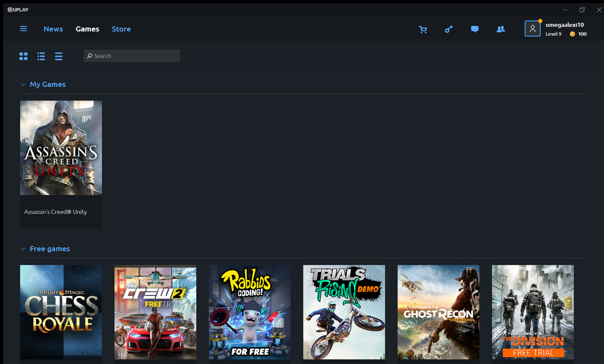This screenshot has height=364, width=604.
Task: Click the Uplay logo in title bar
Action: tap(18, 10)
